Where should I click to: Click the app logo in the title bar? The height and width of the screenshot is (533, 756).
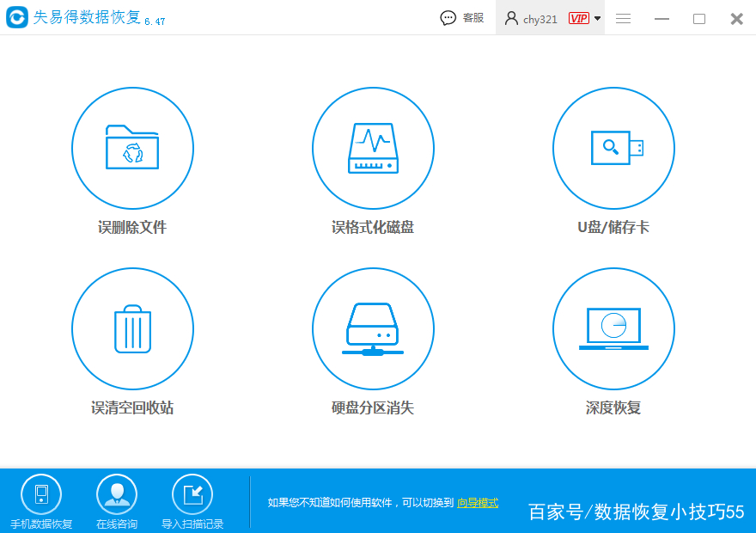coord(17,17)
